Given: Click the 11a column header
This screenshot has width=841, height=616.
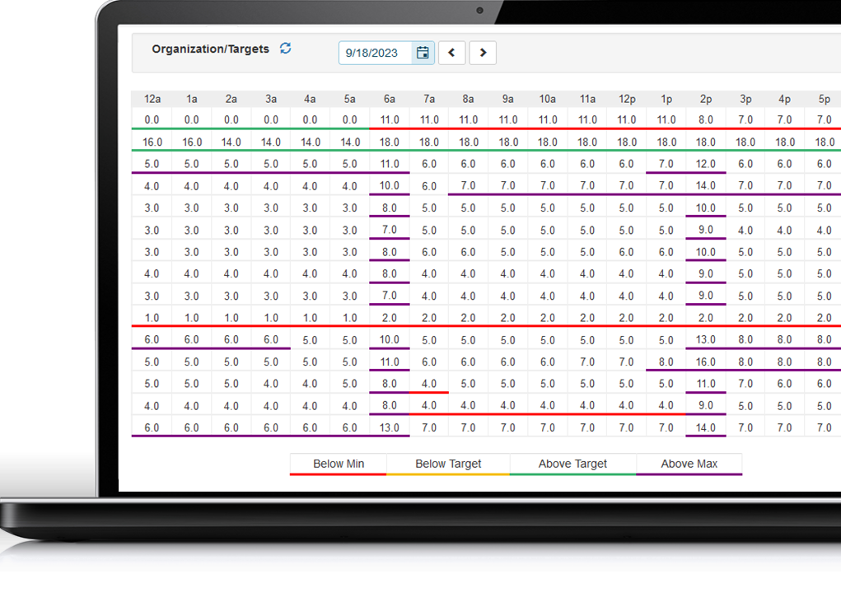Looking at the screenshot, I should [x=587, y=99].
